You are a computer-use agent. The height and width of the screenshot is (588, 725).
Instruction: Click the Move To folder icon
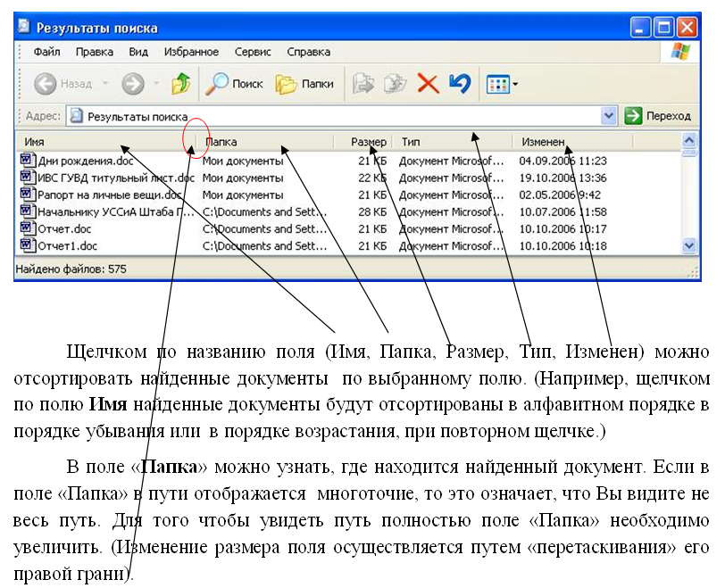(363, 84)
